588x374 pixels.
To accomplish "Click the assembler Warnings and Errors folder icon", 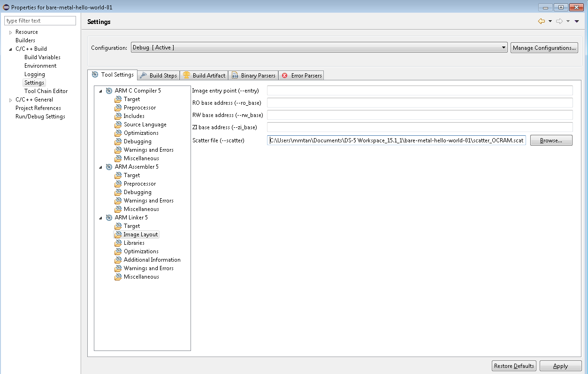I will (118, 201).
